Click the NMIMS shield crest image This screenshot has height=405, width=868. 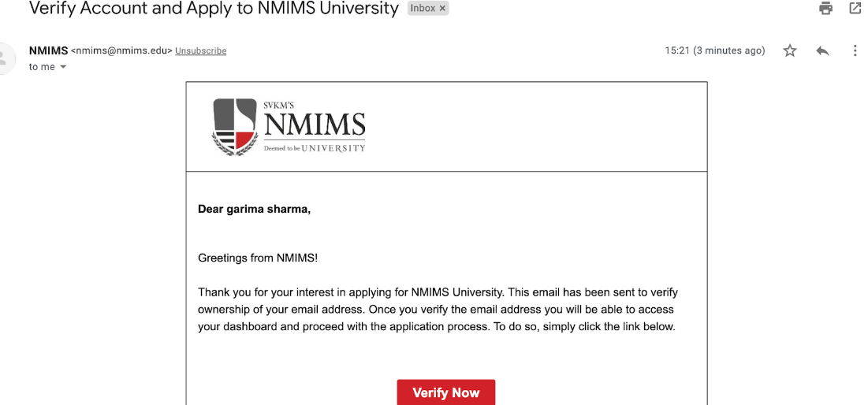point(235,127)
